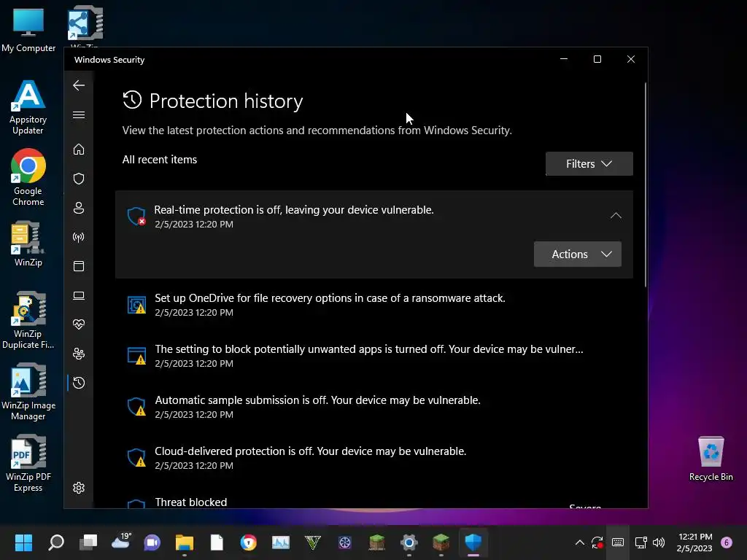Open WinZip desktop shortcut
This screenshot has height=560, width=747.
point(28,244)
